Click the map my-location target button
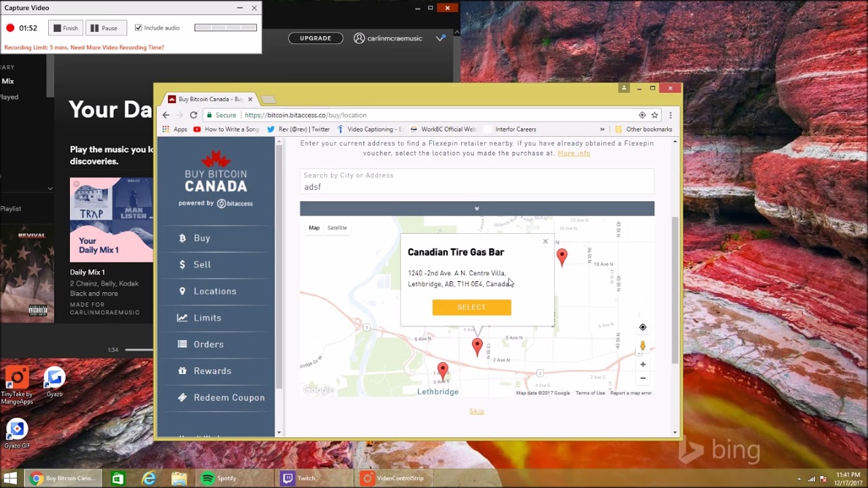Screen dimensions: 868x488 coord(643,327)
